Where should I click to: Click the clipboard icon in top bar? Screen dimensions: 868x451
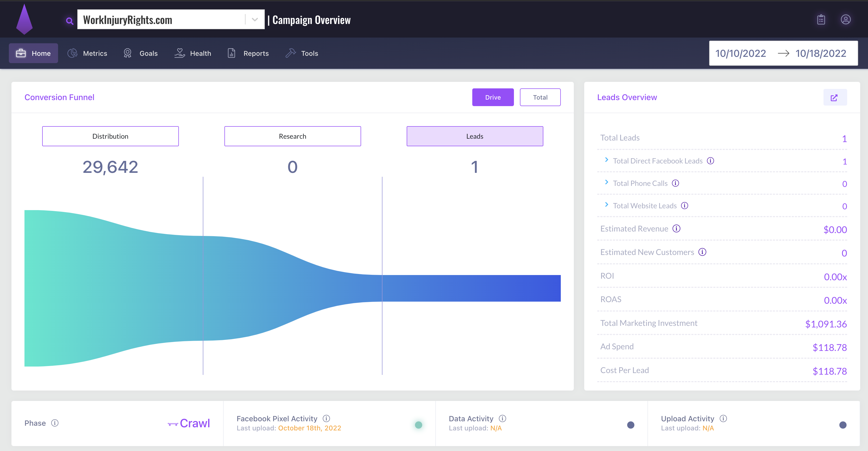pos(821,20)
